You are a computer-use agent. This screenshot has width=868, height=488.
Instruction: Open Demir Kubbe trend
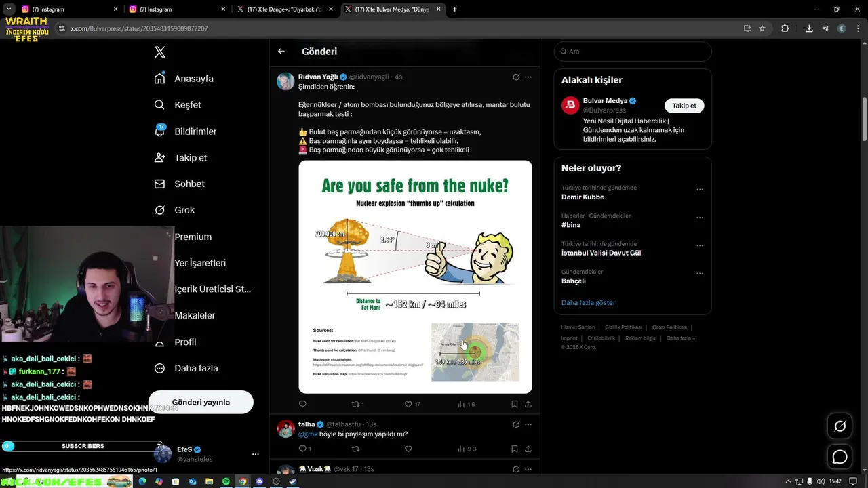coord(583,197)
